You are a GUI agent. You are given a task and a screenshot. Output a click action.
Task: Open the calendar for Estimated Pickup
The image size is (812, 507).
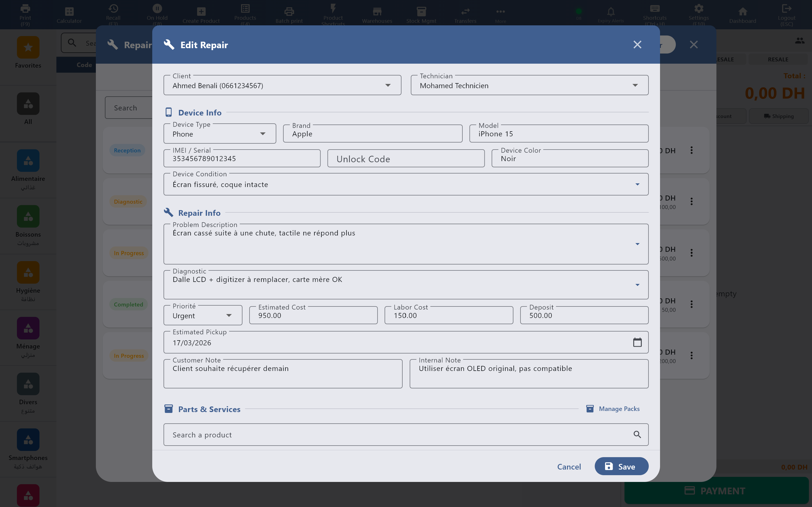[637, 342]
